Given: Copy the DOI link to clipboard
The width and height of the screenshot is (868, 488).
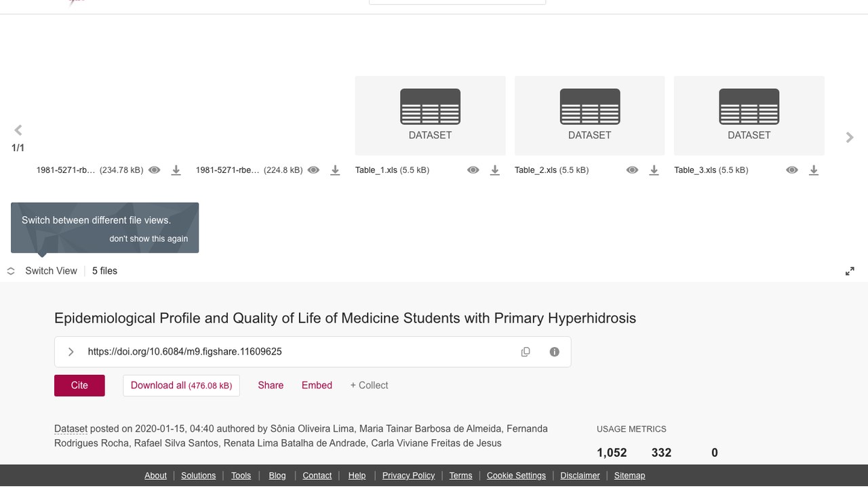Looking at the screenshot, I should point(526,352).
